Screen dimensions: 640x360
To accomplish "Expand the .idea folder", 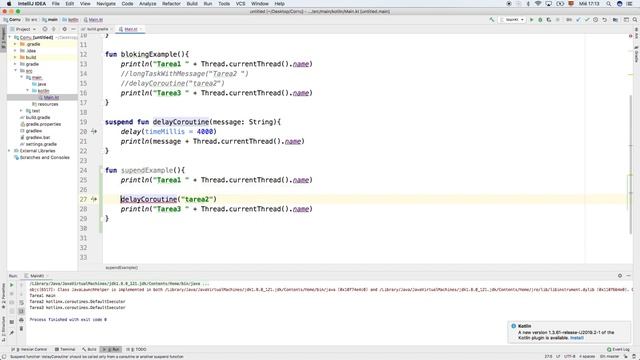I will 16,51.
